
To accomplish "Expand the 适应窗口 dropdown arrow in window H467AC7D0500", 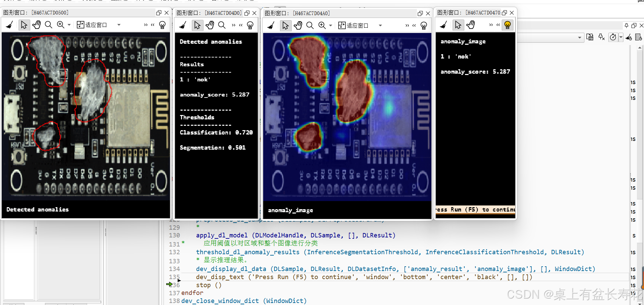I will [119, 25].
